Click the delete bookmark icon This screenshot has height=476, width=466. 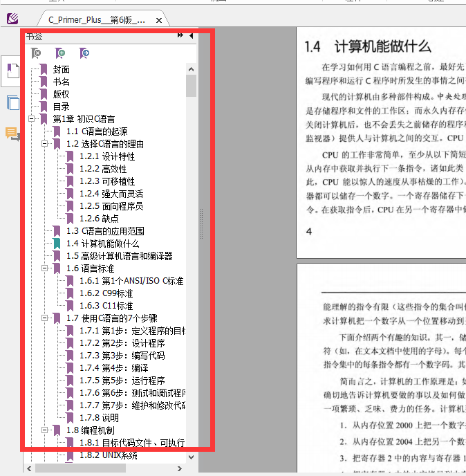(x=37, y=53)
